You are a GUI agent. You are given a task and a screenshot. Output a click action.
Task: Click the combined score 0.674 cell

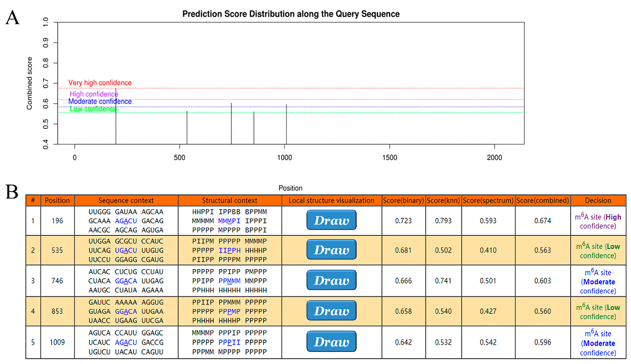tap(543, 221)
